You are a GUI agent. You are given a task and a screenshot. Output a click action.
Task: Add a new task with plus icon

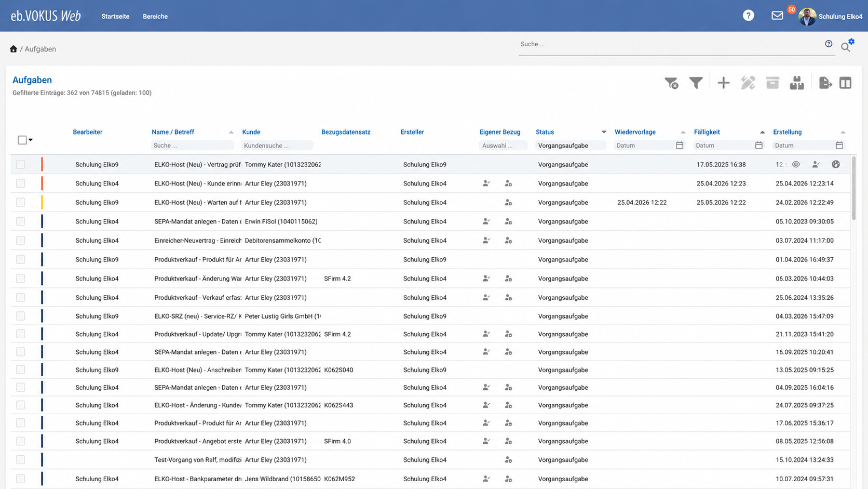click(723, 83)
